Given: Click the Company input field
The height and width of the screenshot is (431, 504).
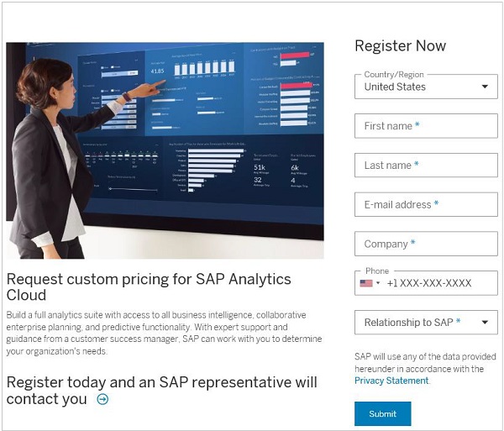Looking at the screenshot, I should pos(426,244).
